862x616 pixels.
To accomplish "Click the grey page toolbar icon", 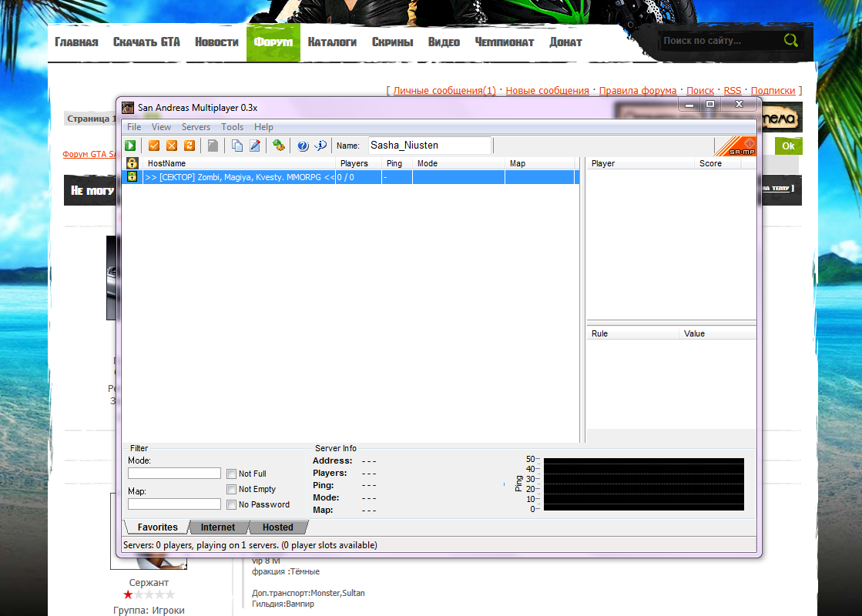I will click(x=213, y=146).
